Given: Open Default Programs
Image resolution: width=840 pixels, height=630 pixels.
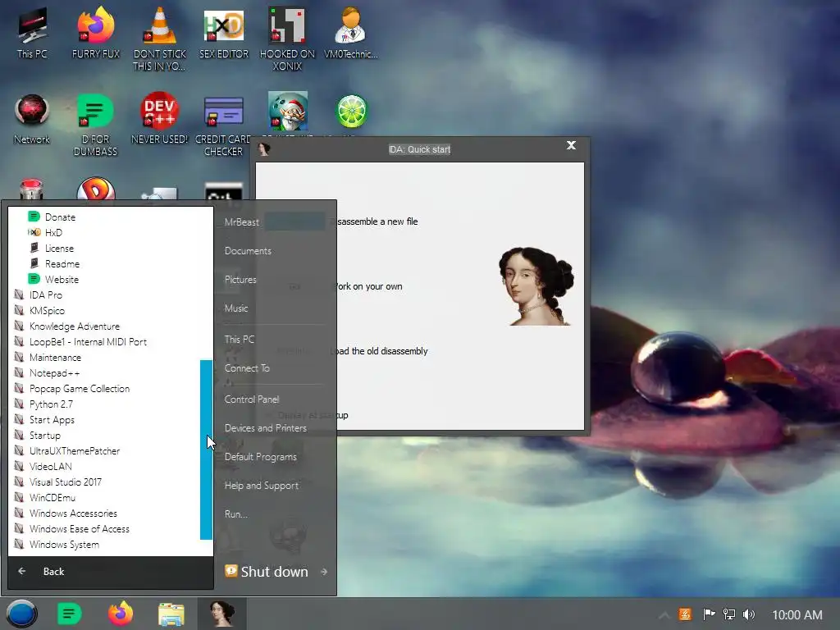Looking at the screenshot, I should pyautogui.click(x=260, y=457).
